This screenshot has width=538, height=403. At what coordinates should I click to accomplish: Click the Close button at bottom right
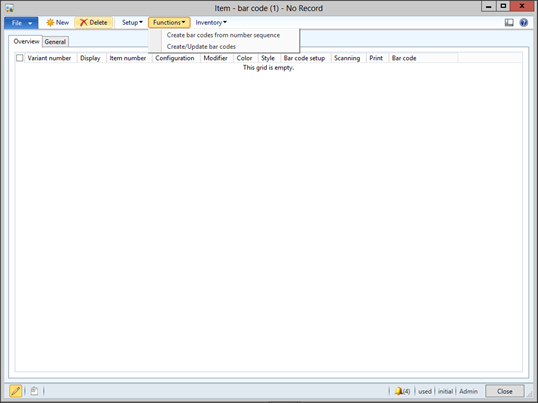pyautogui.click(x=505, y=391)
